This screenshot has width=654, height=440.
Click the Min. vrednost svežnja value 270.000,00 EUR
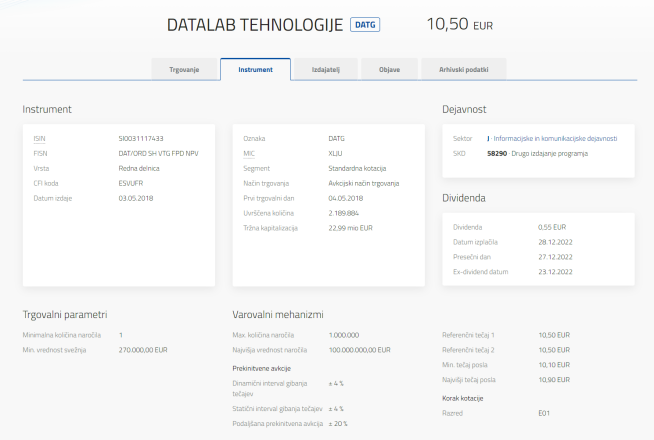pyautogui.click(x=143, y=350)
